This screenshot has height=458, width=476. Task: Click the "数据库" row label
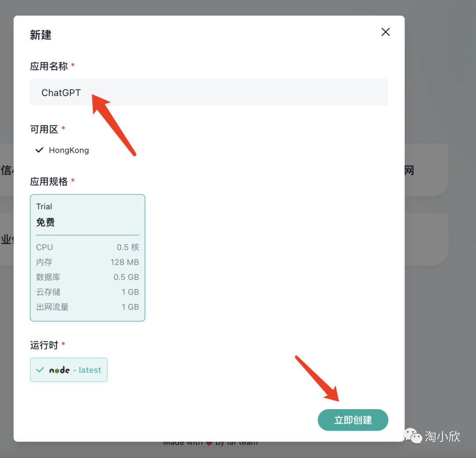(x=48, y=277)
